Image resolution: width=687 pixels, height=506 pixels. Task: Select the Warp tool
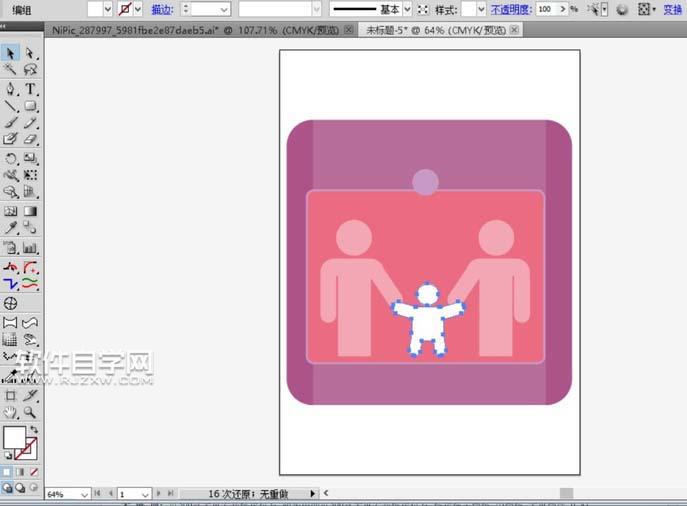pos(10,175)
